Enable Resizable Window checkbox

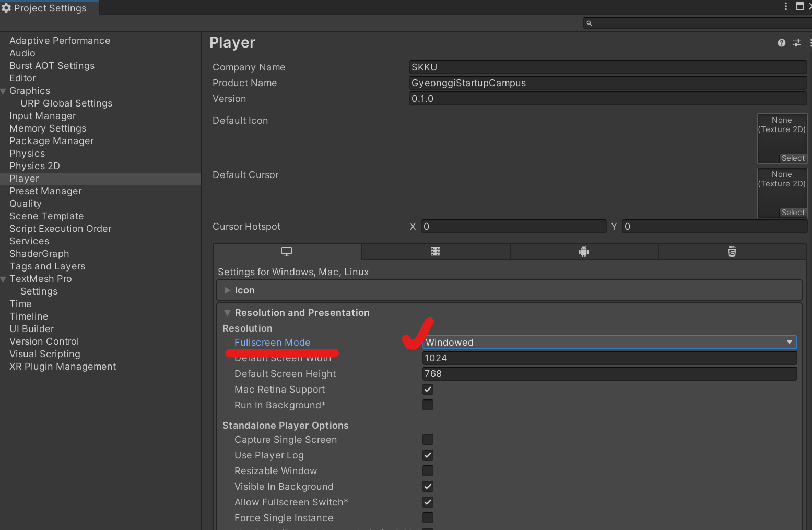(428, 470)
